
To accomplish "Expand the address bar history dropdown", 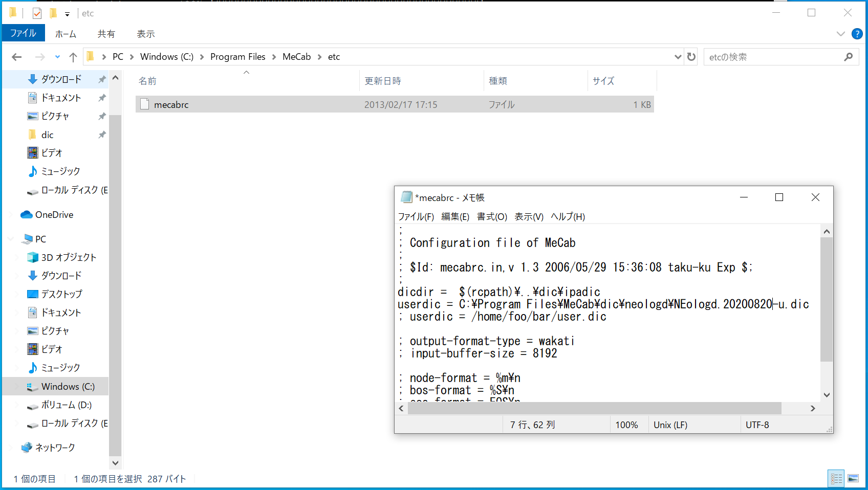I will [x=678, y=57].
